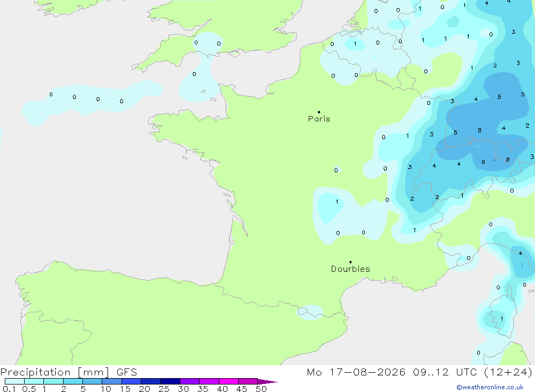Image resolution: width=535 pixels, height=392 pixels.
Task: Pick the 20–25 mm dark blue swatch
Action: (151, 381)
